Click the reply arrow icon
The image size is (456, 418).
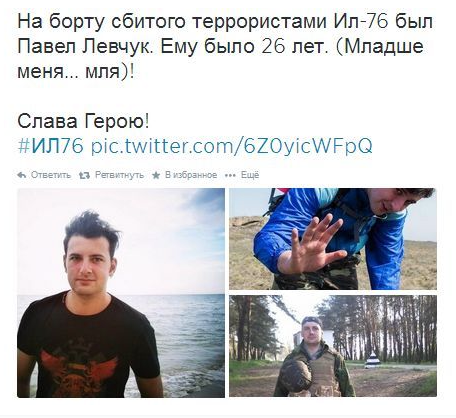point(22,175)
